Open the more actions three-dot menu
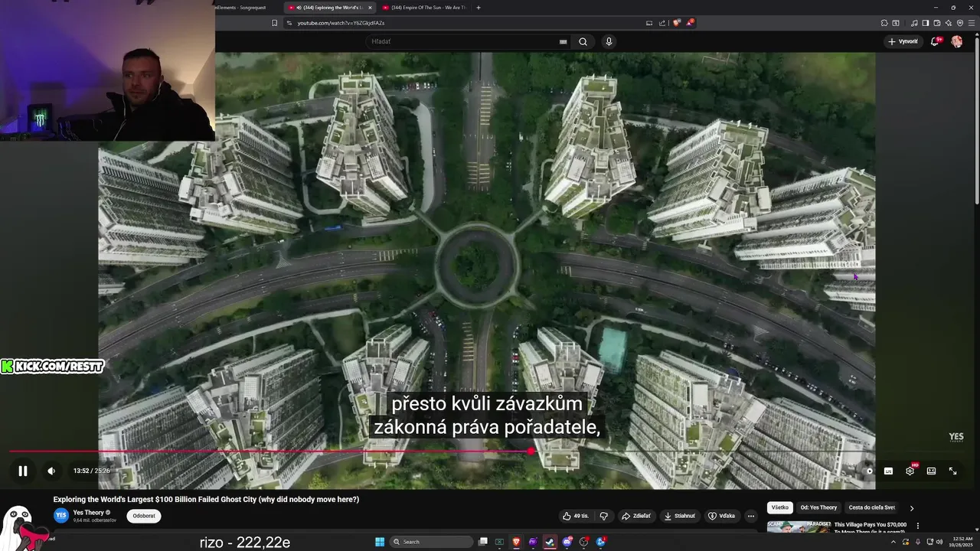This screenshot has width=980, height=551. tap(751, 516)
